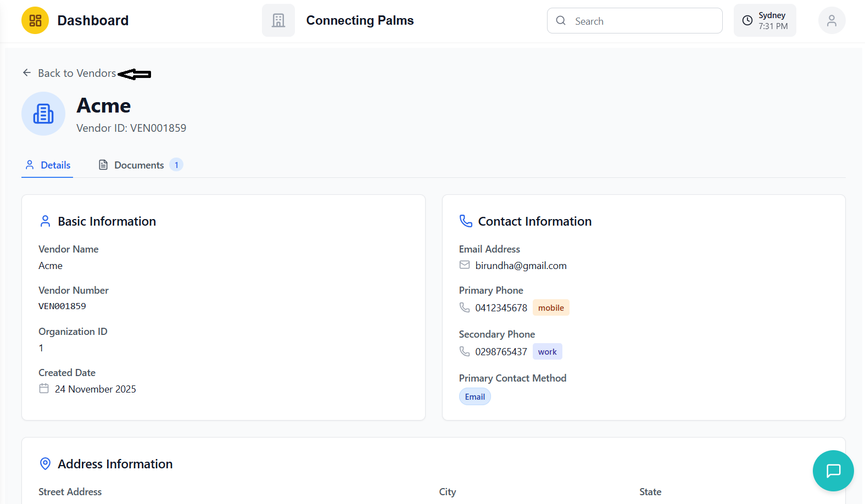Switch to the Details tab

click(47, 165)
